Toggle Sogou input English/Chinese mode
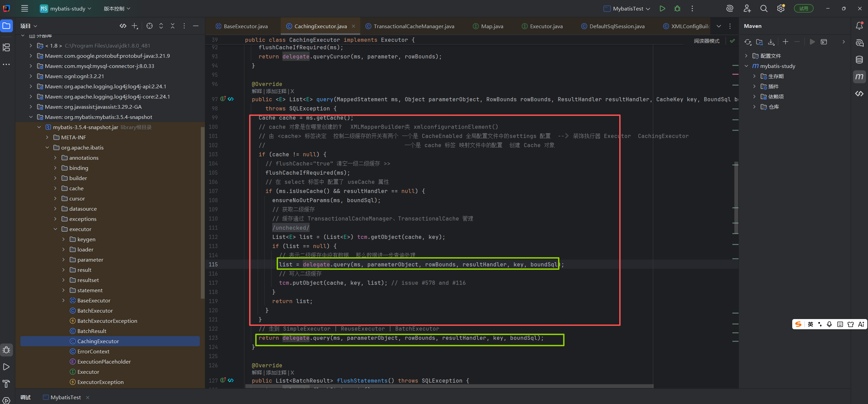 pyautogui.click(x=811, y=324)
